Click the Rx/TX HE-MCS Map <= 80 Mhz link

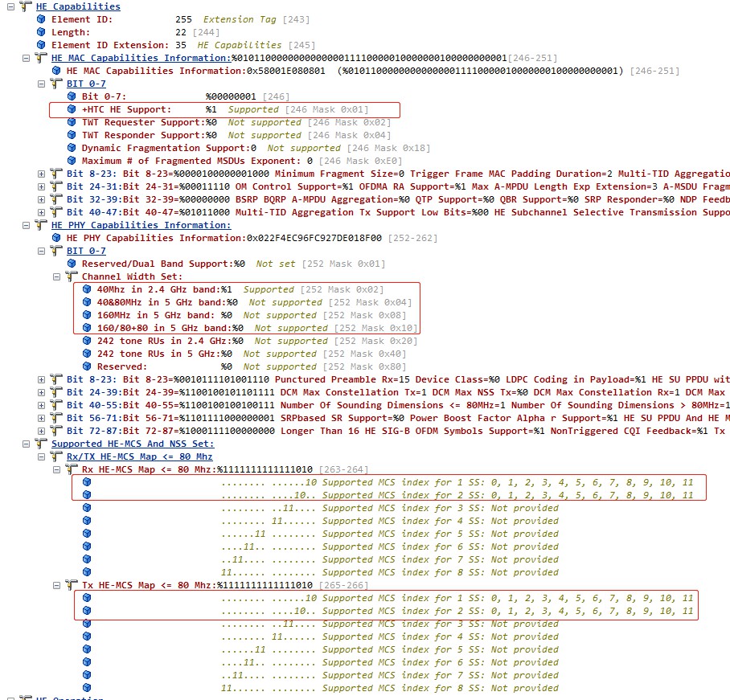tap(140, 456)
